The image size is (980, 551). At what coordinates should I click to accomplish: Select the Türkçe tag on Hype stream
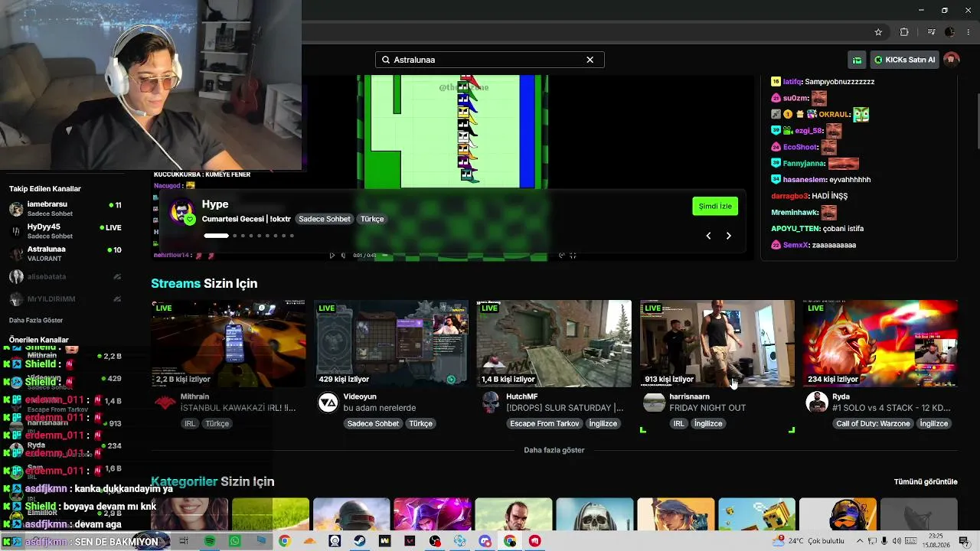[372, 219]
